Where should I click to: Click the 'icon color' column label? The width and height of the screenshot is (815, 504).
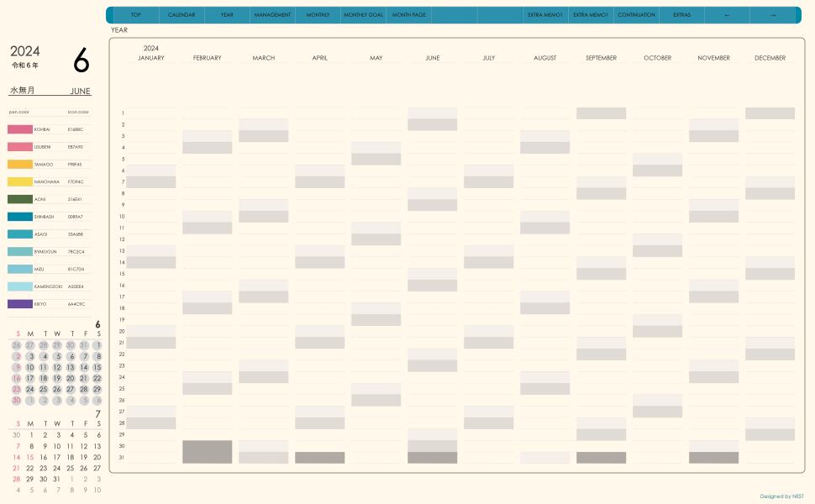(x=78, y=112)
